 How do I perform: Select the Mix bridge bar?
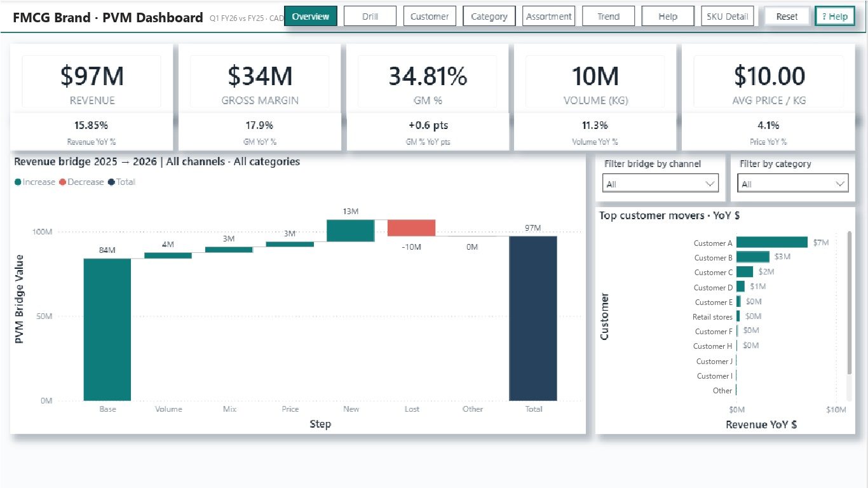pos(229,250)
